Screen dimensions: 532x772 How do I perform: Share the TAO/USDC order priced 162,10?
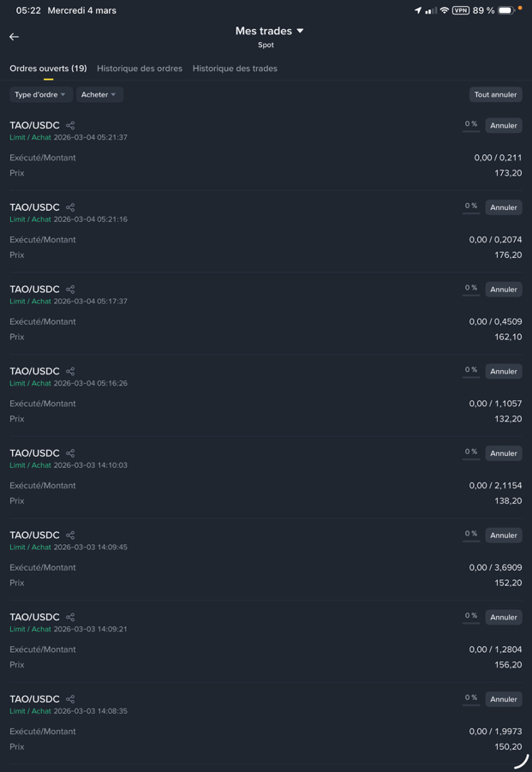pos(70,290)
